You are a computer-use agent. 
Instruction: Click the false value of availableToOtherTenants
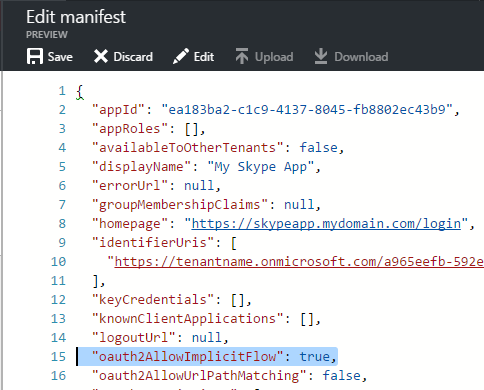(x=318, y=148)
